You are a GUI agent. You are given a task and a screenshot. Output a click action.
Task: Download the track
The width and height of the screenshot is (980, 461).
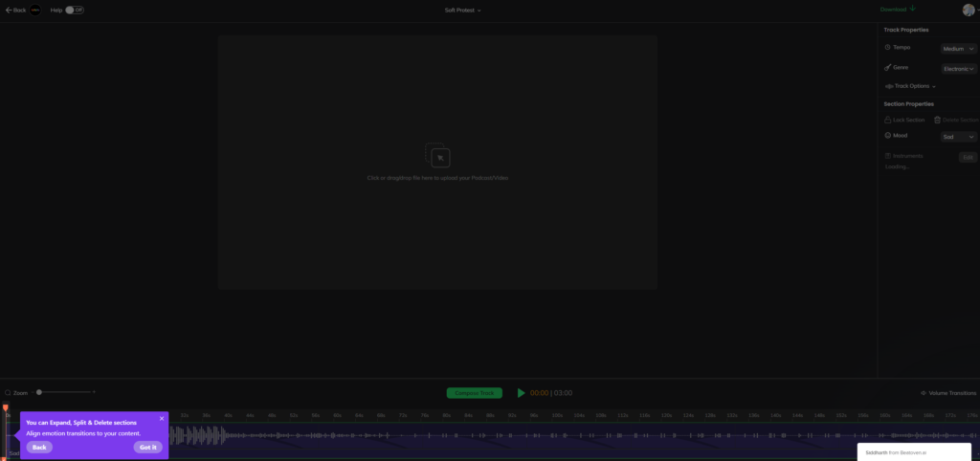pos(898,10)
